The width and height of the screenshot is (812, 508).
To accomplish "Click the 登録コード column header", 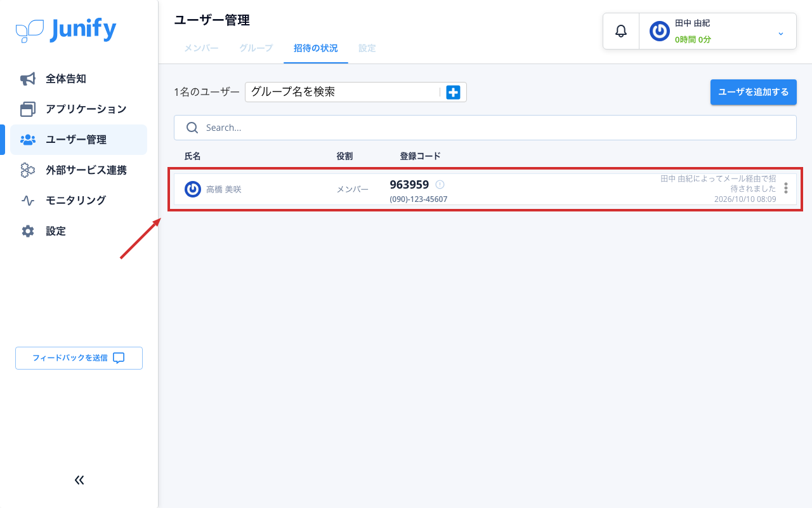I will point(420,156).
